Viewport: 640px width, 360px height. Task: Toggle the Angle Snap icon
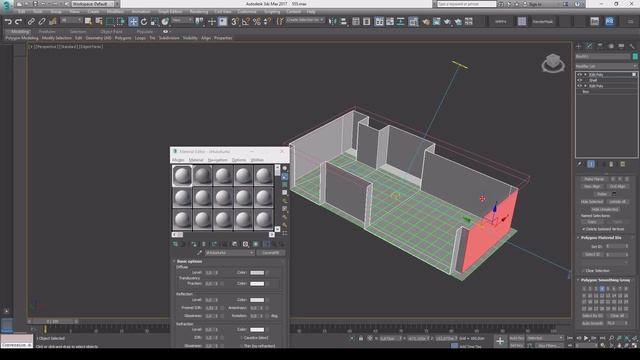pyautogui.click(x=246, y=22)
